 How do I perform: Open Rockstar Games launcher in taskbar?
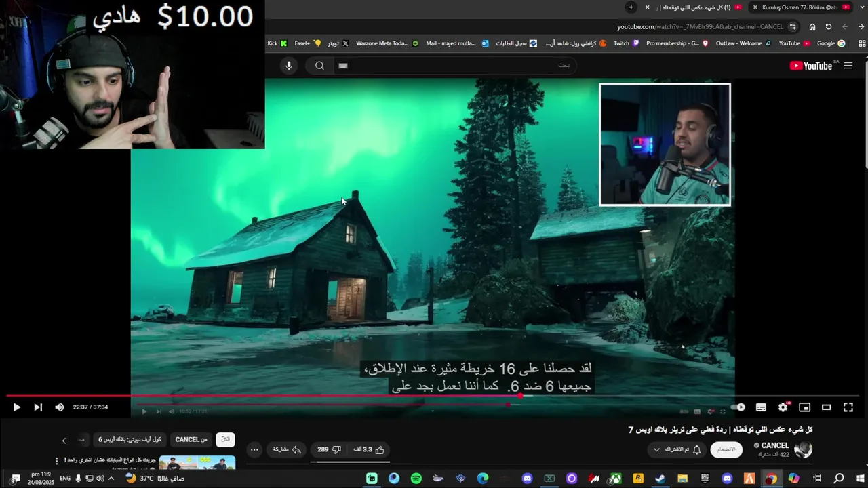(638, 479)
